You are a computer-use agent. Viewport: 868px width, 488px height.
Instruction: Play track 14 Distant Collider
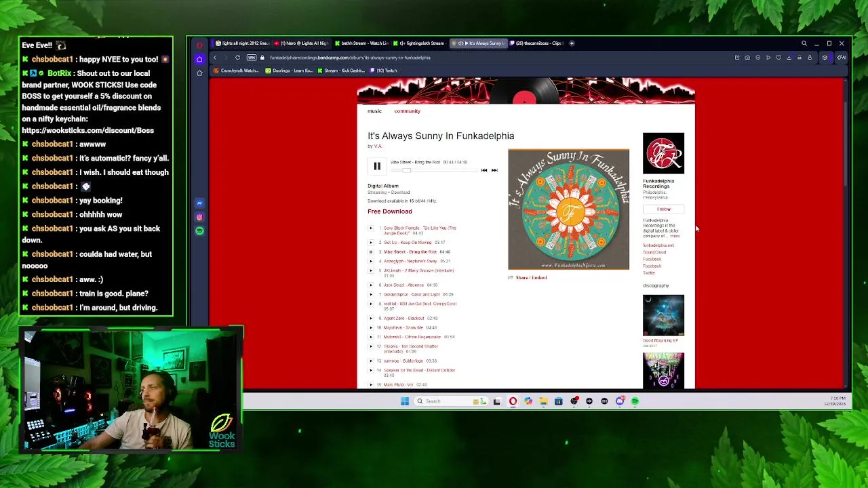(371, 370)
